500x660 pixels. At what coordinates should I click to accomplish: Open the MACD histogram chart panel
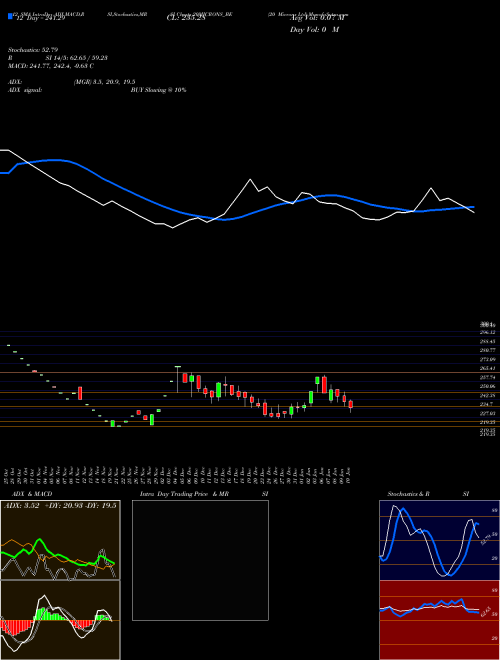click(x=60, y=620)
